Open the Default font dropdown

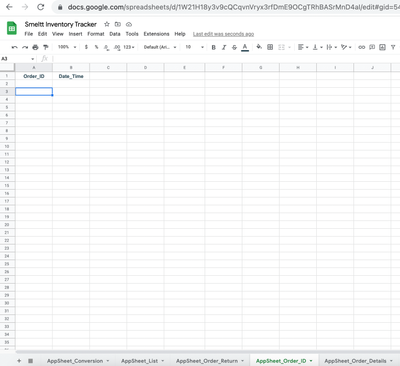pos(160,47)
